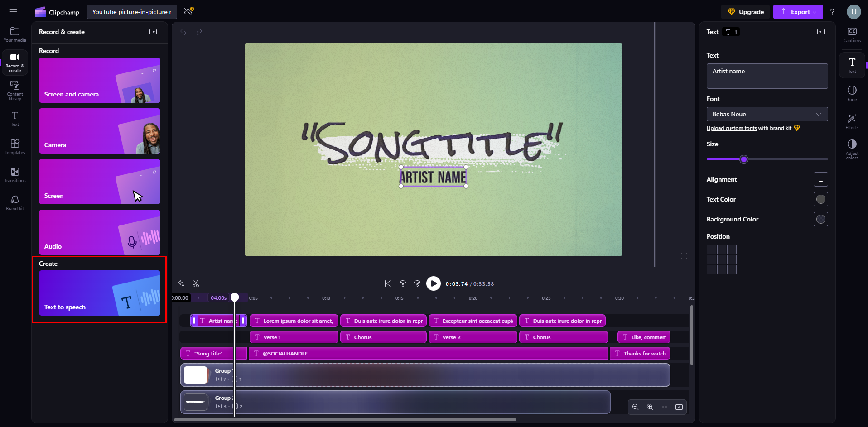Select the Verse 2 timeline clip

(473, 337)
